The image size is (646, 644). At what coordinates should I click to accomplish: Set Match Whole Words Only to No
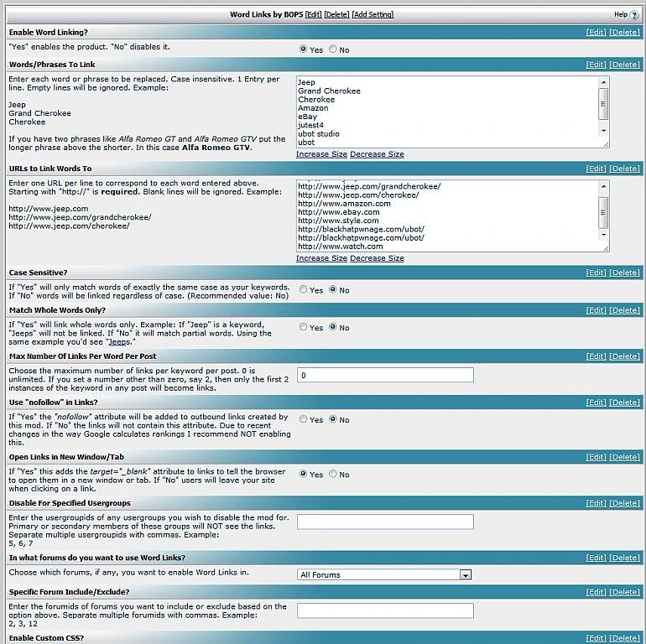tap(333, 327)
